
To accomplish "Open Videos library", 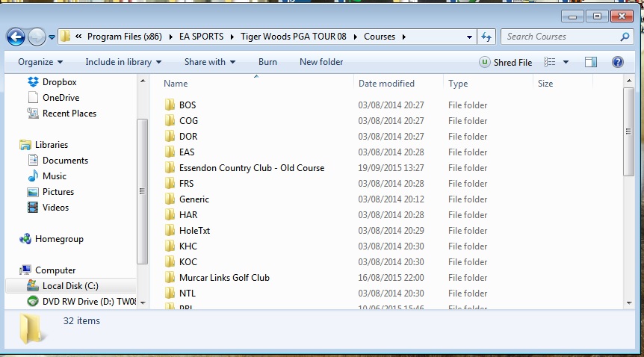I will point(48,208).
